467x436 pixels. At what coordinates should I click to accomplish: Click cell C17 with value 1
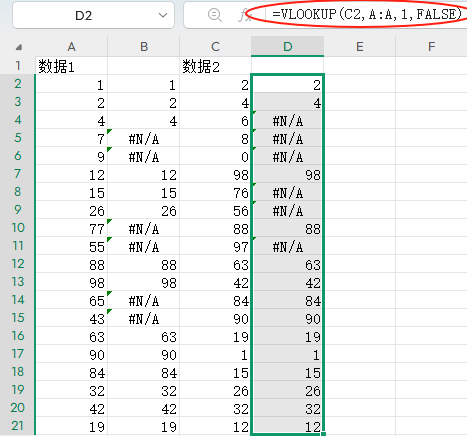click(215, 354)
